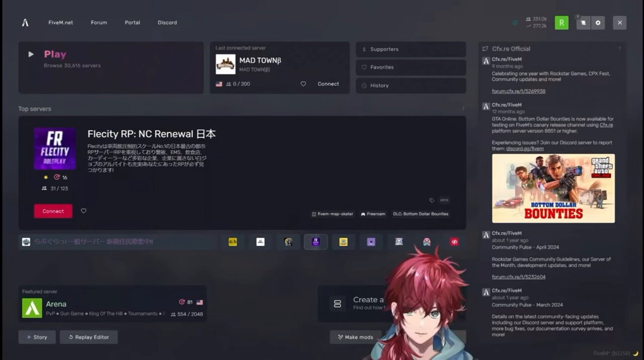
Task: Open settings via the gear icon
Action: pyautogui.click(x=598, y=23)
